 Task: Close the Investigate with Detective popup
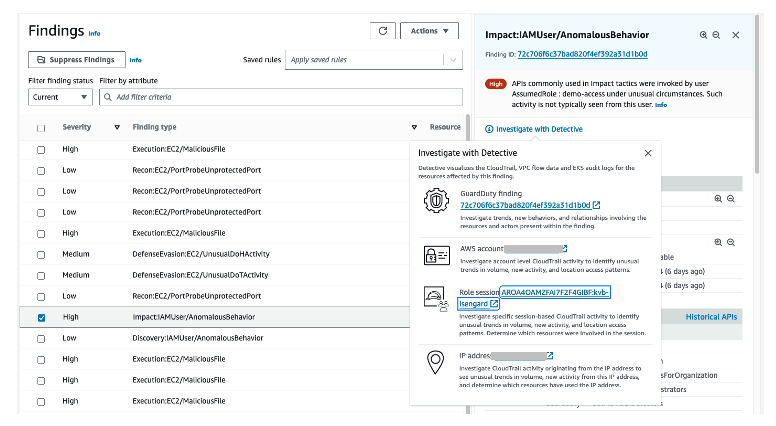tap(648, 153)
